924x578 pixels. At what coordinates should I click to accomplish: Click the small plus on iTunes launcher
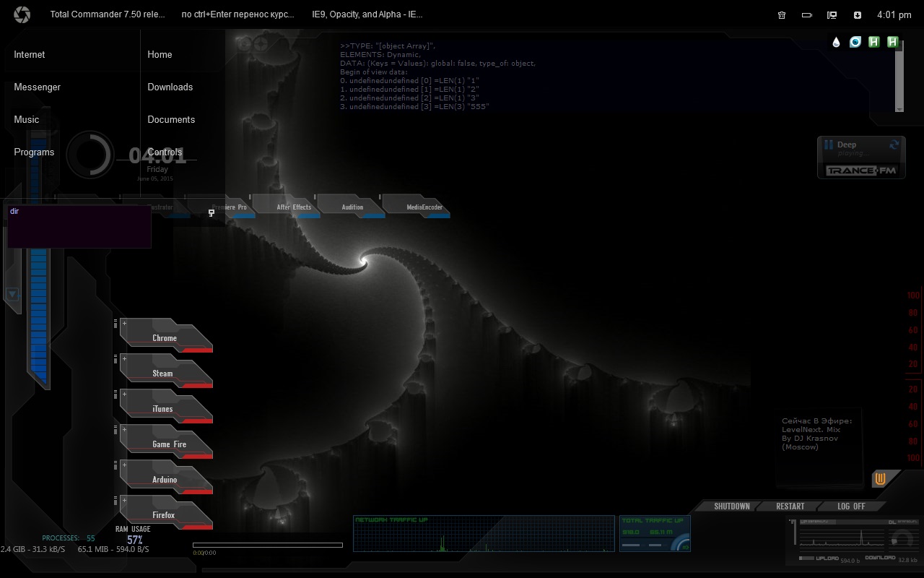pos(124,394)
